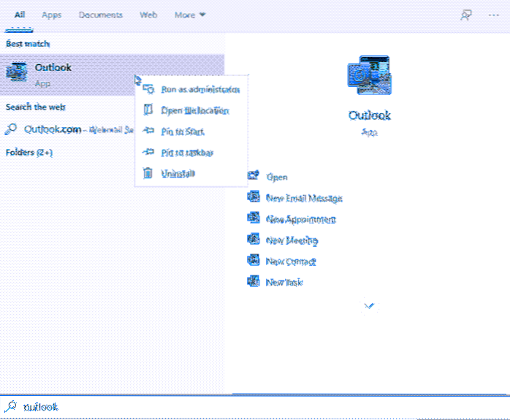Screen dimensions: 510x420
Task: Open the feedback icon at top right
Action: click(465, 15)
